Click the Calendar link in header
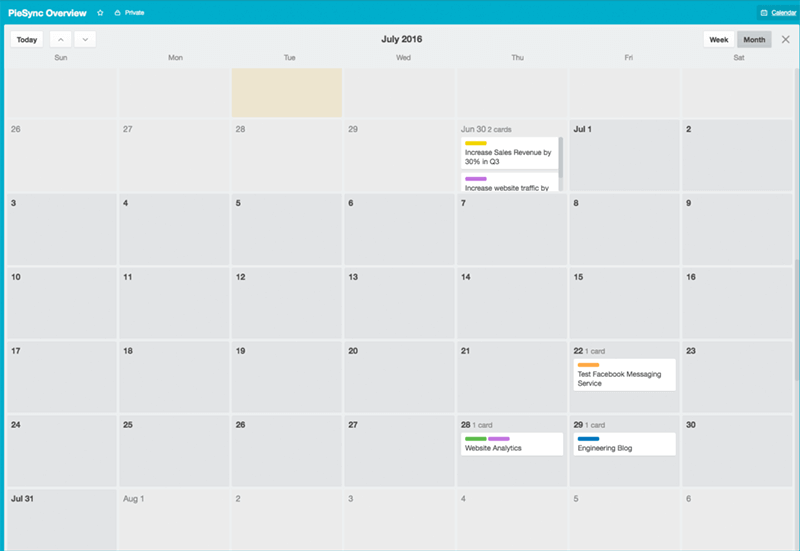Image resolution: width=800 pixels, height=551 pixels. pos(779,13)
